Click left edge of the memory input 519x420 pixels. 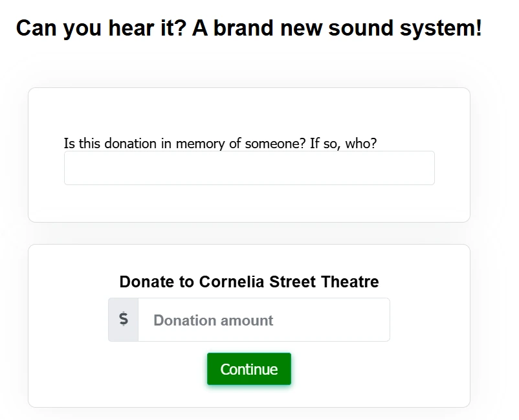tap(70, 168)
